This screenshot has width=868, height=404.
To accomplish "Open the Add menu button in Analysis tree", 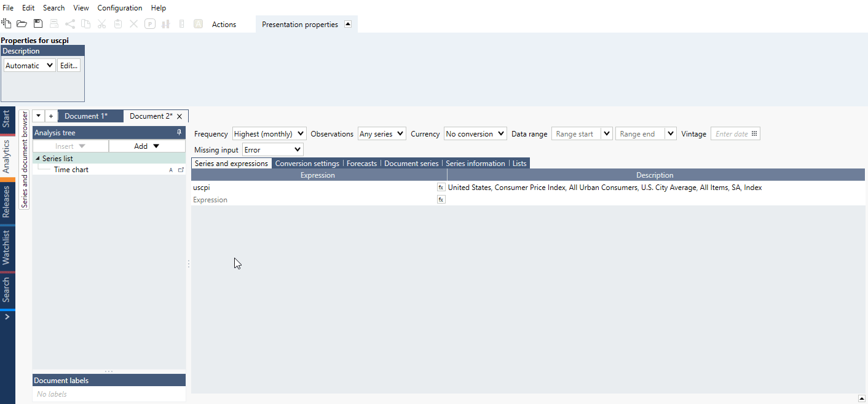I will point(147,146).
